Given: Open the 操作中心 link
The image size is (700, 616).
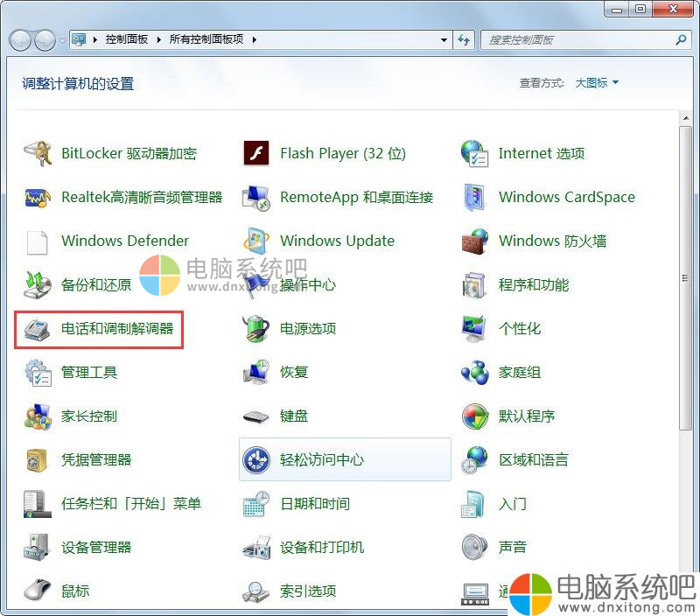Looking at the screenshot, I should click(x=308, y=284).
